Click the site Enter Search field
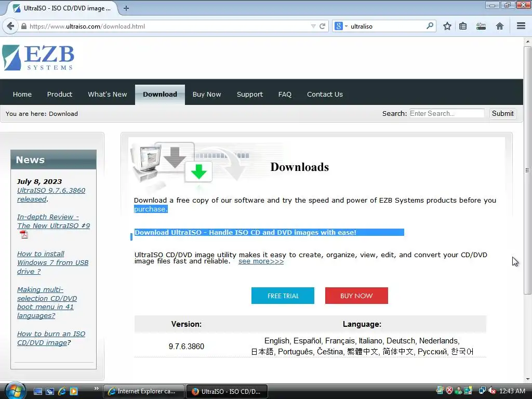 (x=446, y=113)
